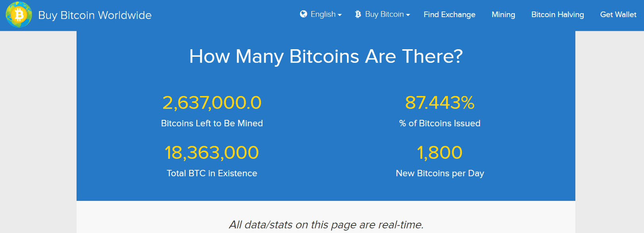Click the 87.443% issued percentage value
The image size is (644, 233).
click(x=440, y=103)
